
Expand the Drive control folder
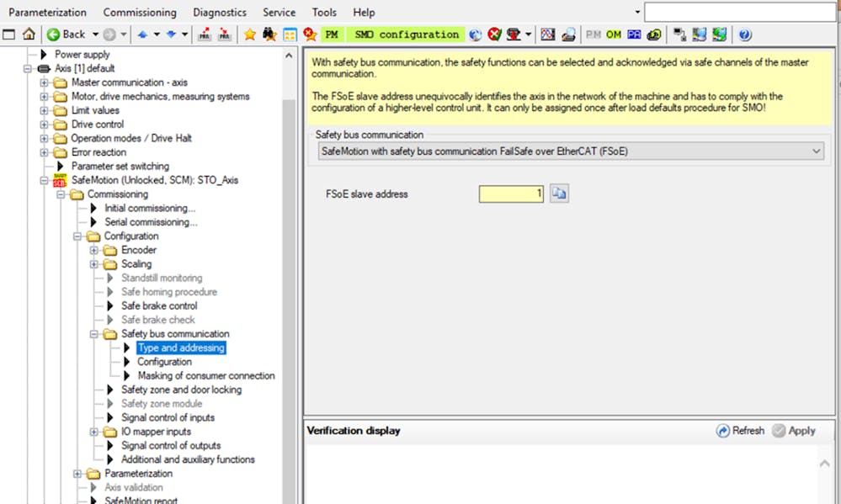(x=45, y=125)
